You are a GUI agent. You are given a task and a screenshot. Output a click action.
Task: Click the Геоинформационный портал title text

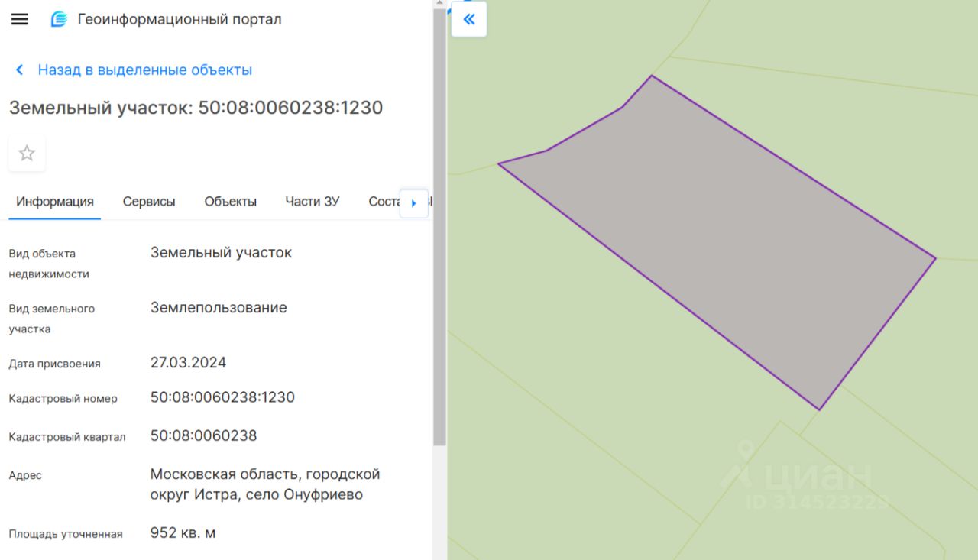coord(180,19)
